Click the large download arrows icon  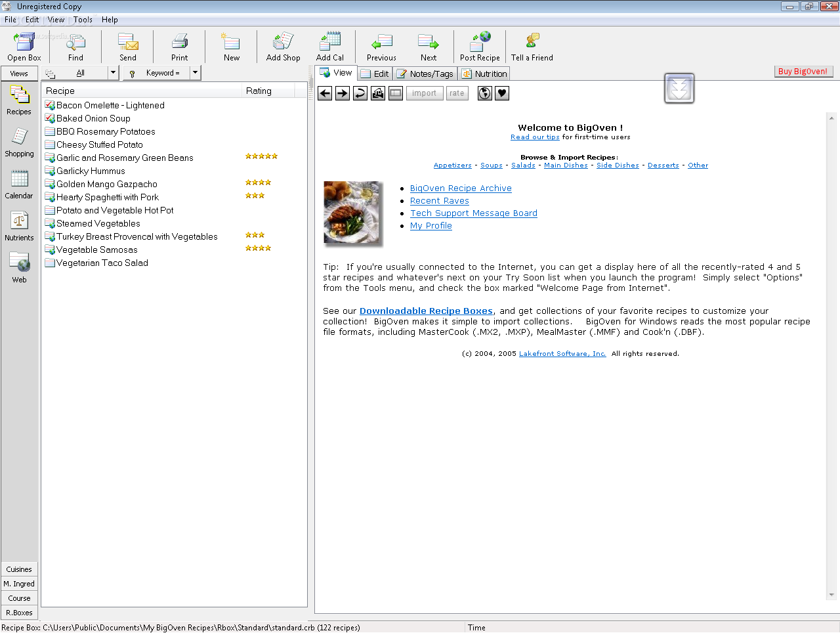click(679, 89)
